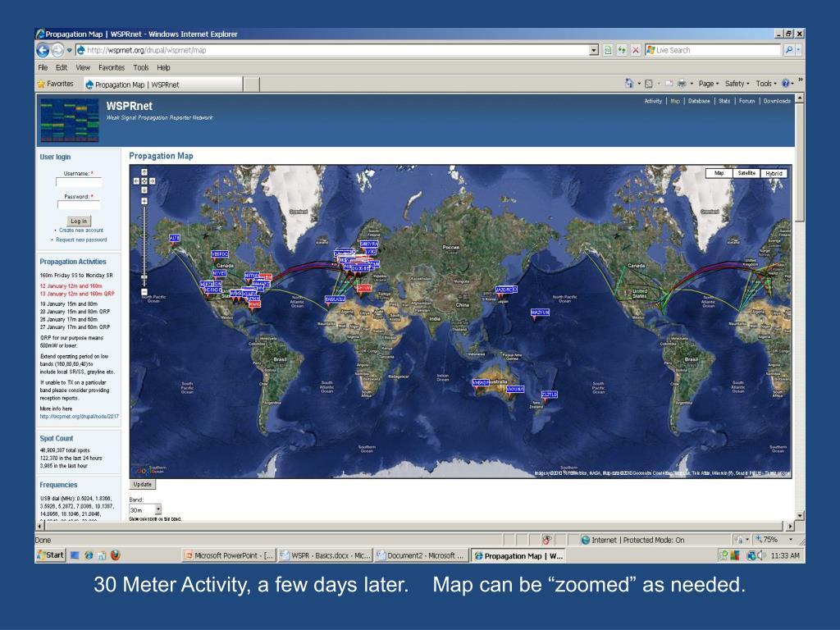The width and height of the screenshot is (840, 630).
Task: Click the Windows Start button
Action: point(50,555)
